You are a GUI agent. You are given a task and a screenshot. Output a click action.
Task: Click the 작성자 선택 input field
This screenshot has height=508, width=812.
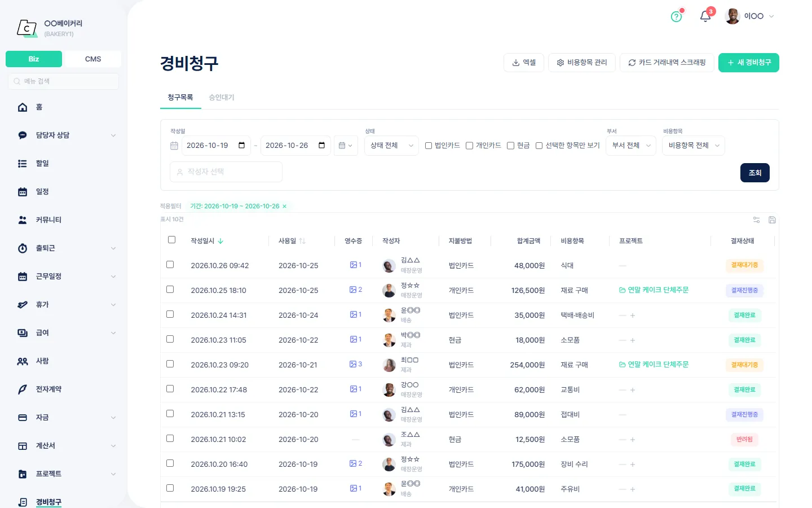pyautogui.click(x=226, y=172)
